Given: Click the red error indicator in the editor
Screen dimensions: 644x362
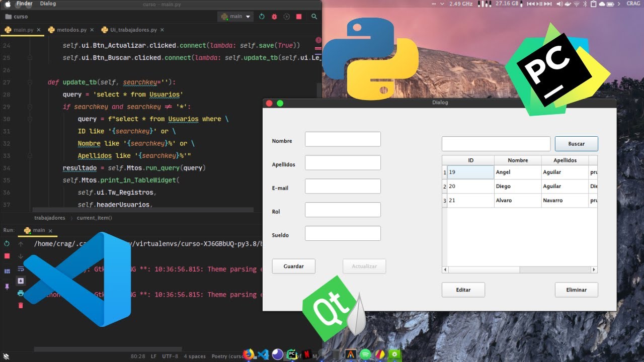Looking at the screenshot, I should click(x=318, y=40).
